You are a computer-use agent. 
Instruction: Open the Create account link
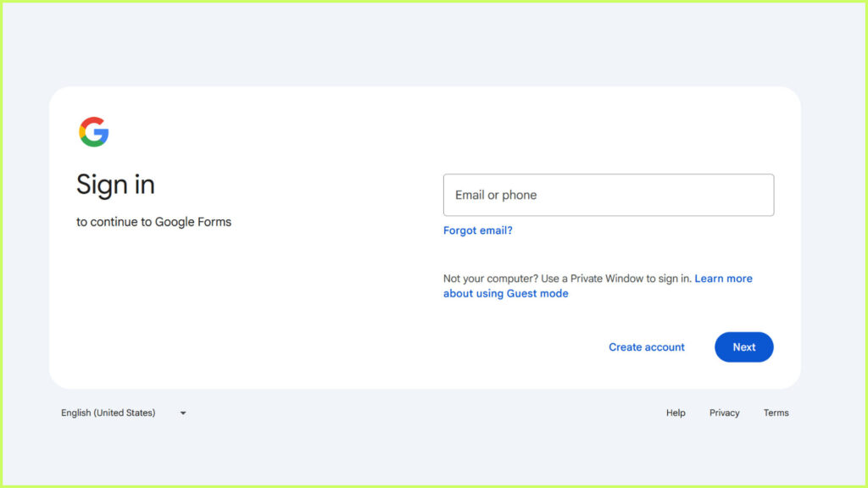click(647, 347)
